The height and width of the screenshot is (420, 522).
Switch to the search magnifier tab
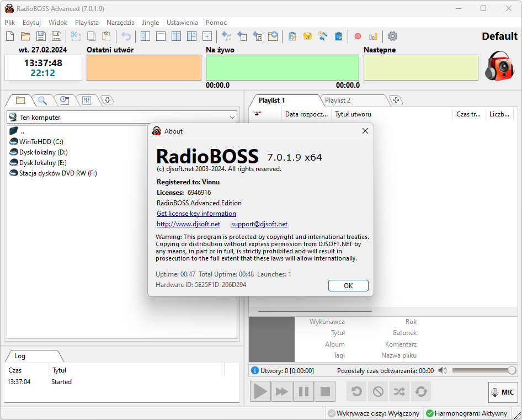tap(42, 100)
